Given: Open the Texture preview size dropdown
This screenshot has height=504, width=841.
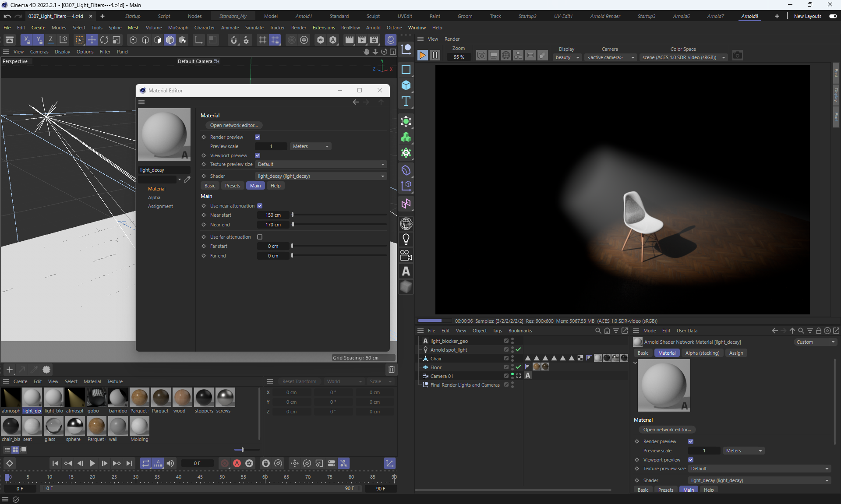Looking at the screenshot, I should 321,164.
